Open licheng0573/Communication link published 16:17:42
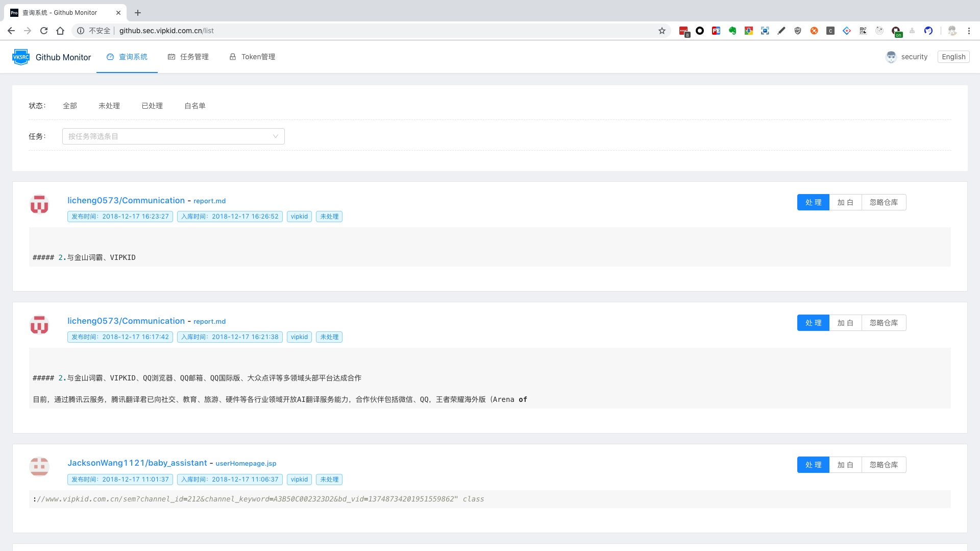Screen dimensions: 980x551 coord(126,321)
